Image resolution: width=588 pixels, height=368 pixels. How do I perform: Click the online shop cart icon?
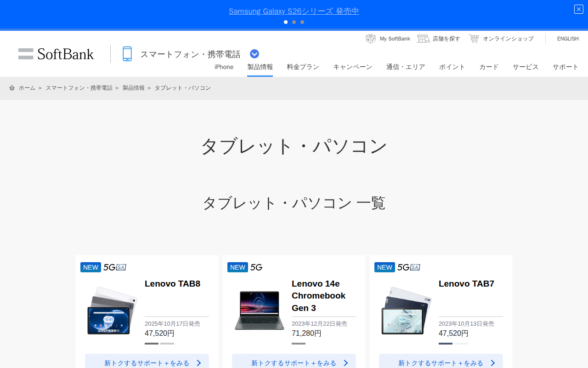point(474,39)
